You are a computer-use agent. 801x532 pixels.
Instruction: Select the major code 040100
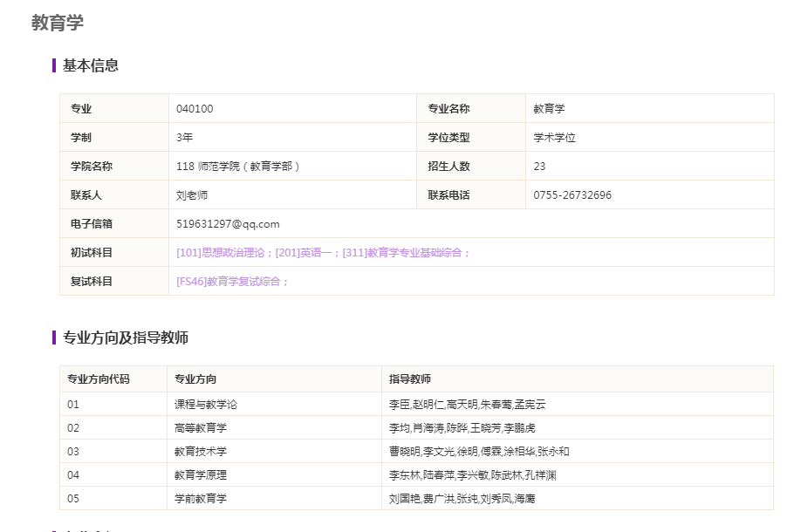tap(195, 109)
